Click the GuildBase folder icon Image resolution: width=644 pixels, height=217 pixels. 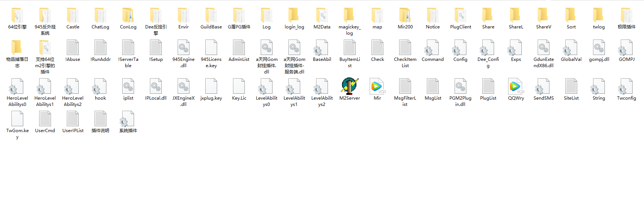[x=211, y=15]
